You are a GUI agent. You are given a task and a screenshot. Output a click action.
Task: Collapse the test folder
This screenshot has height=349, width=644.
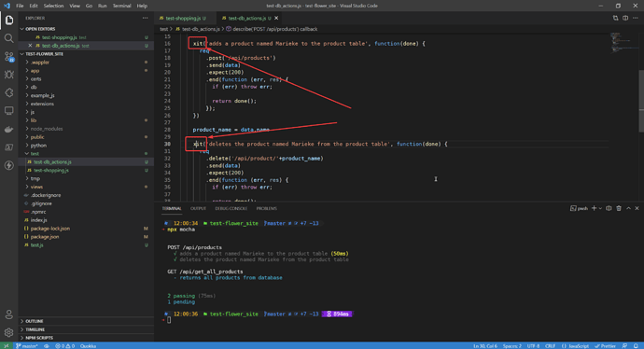35,154
